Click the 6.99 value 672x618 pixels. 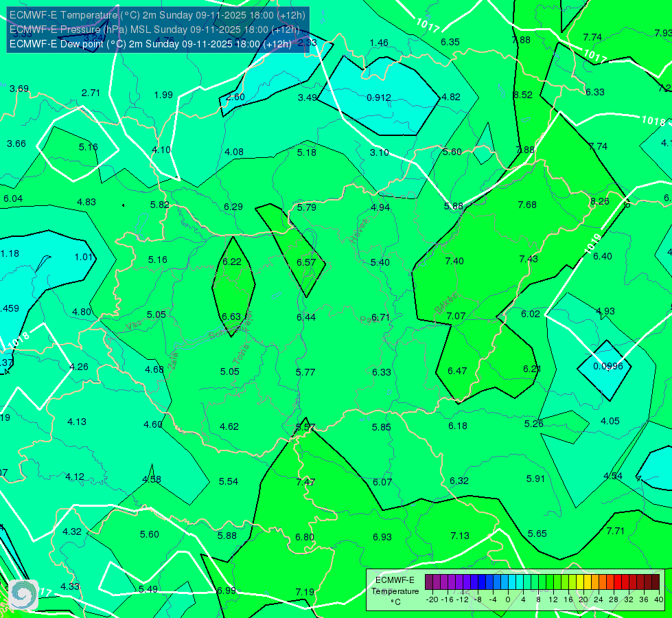(x=227, y=591)
